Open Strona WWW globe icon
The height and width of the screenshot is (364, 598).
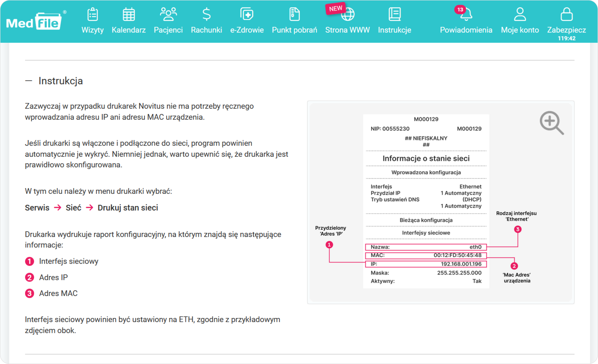coord(348,14)
